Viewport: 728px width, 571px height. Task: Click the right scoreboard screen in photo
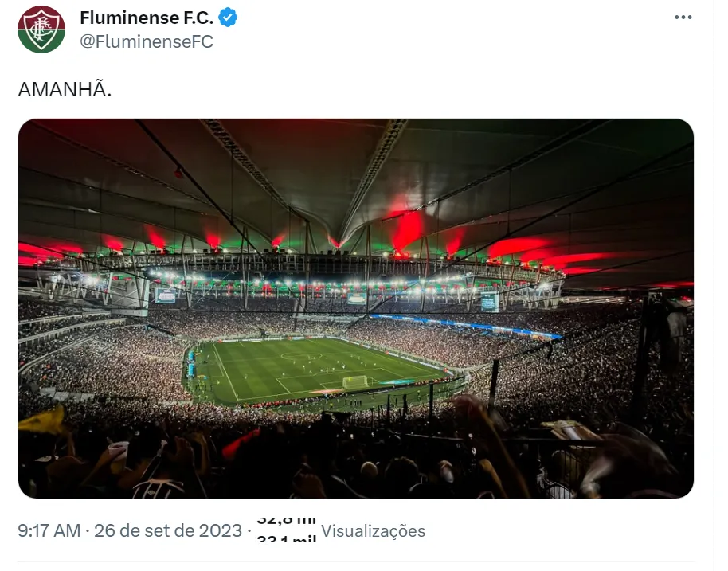pos(489,302)
